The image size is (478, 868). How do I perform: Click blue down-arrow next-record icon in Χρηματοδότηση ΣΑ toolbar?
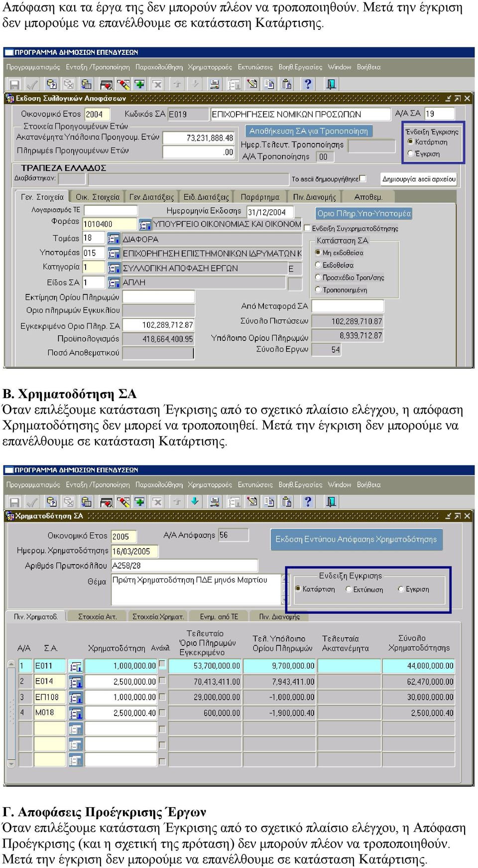point(195,502)
